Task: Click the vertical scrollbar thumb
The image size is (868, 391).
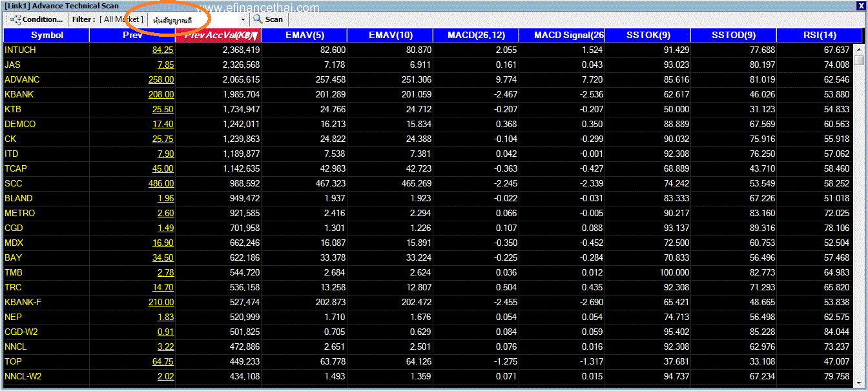Action: pyautogui.click(x=858, y=60)
